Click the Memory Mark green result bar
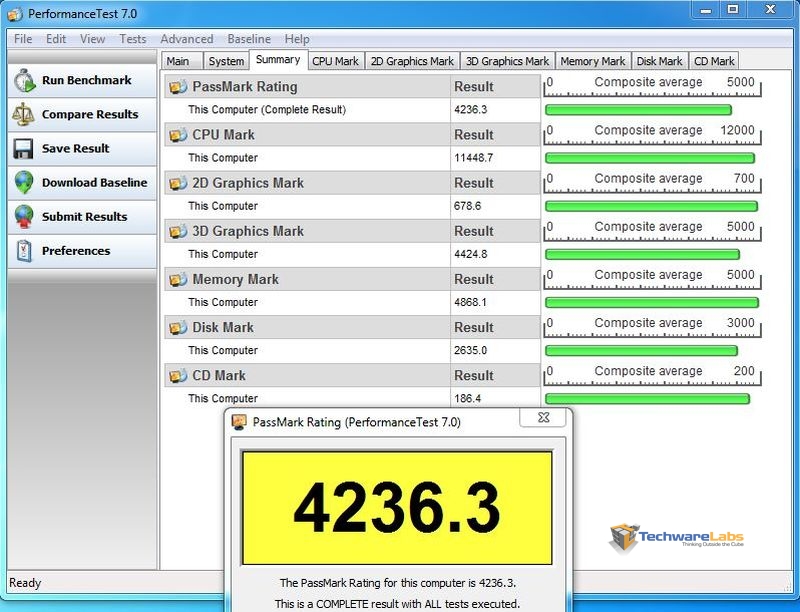800x612 pixels. point(652,302)
